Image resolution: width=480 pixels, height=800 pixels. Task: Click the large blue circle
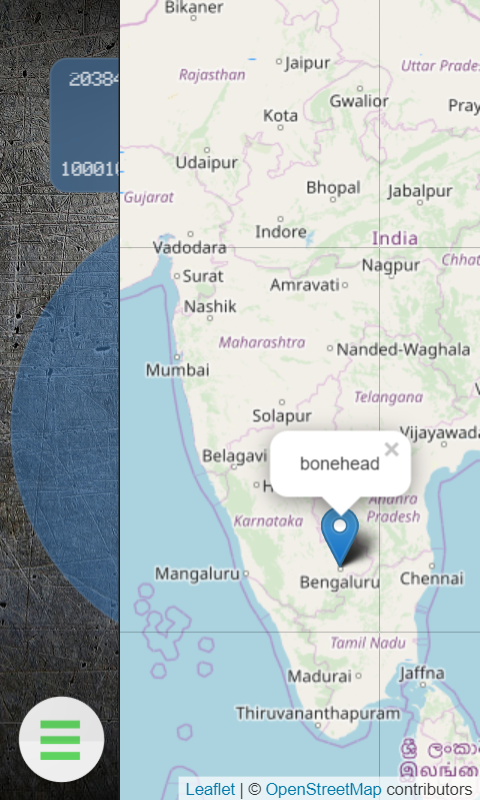tap(66, 429)
